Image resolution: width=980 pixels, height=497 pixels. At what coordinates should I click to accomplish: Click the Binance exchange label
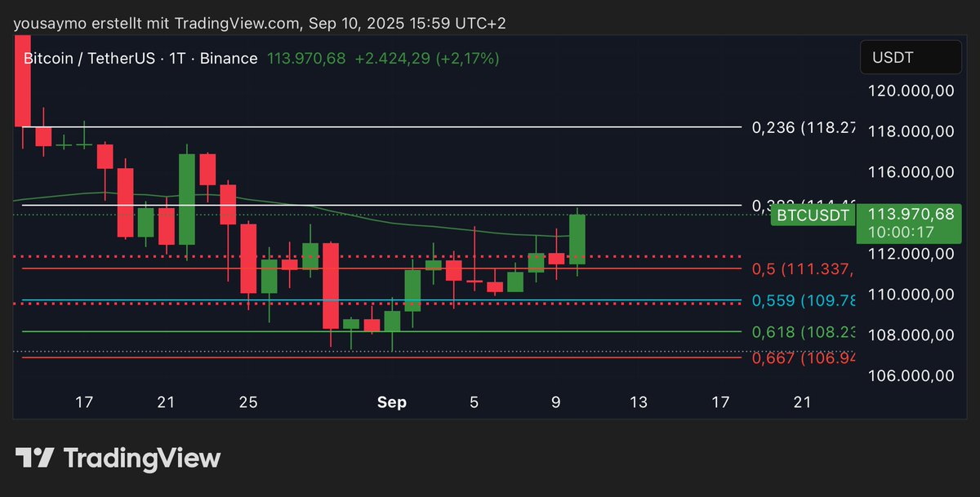[228, 58]
